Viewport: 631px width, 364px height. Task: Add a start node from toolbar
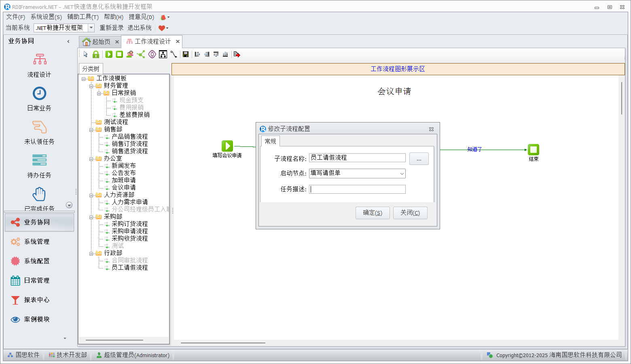click(109, 54)
